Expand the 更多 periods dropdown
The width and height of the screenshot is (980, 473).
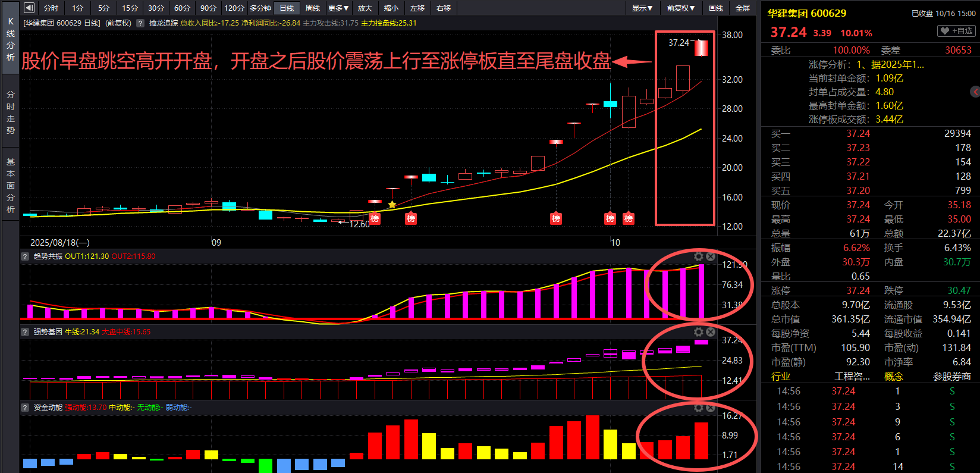pos(338,8)
